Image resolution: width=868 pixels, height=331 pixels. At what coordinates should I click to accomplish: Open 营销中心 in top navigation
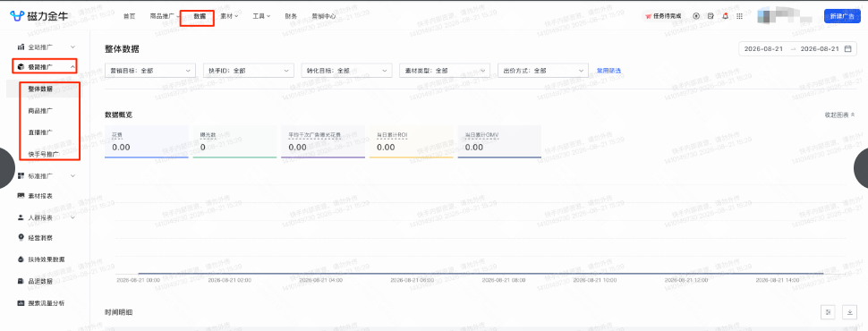[x=324, y=17]
